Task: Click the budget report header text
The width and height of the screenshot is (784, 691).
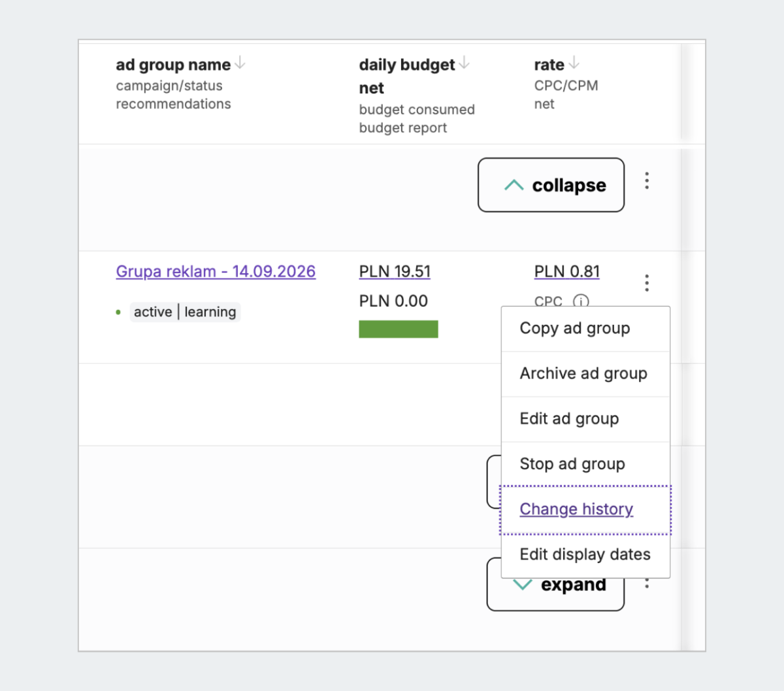Action: point(403,128)
